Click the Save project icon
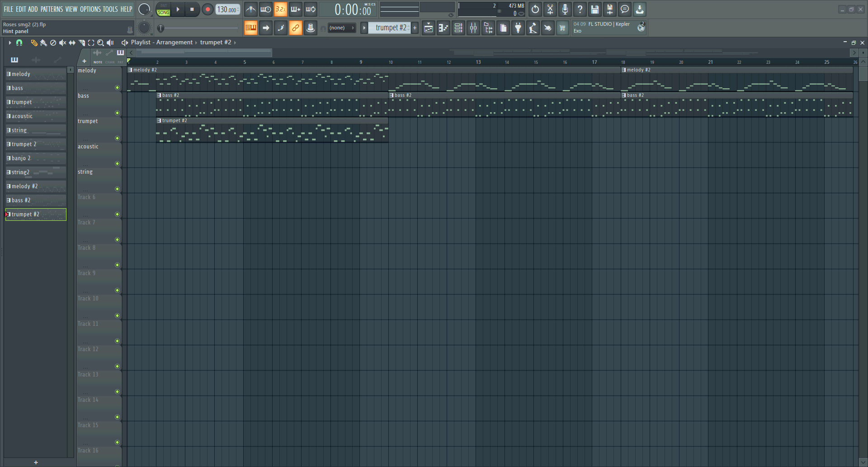868x467 pixels. click(595, 10)
